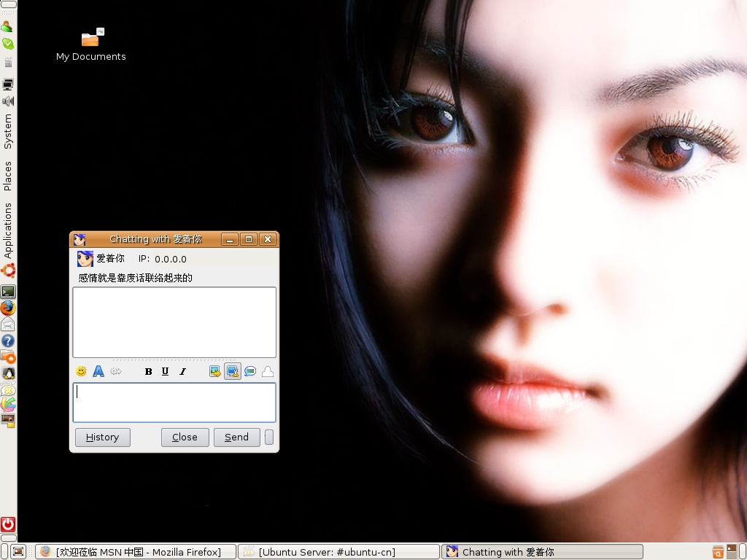Send the chat message

(x=237, y=437)
